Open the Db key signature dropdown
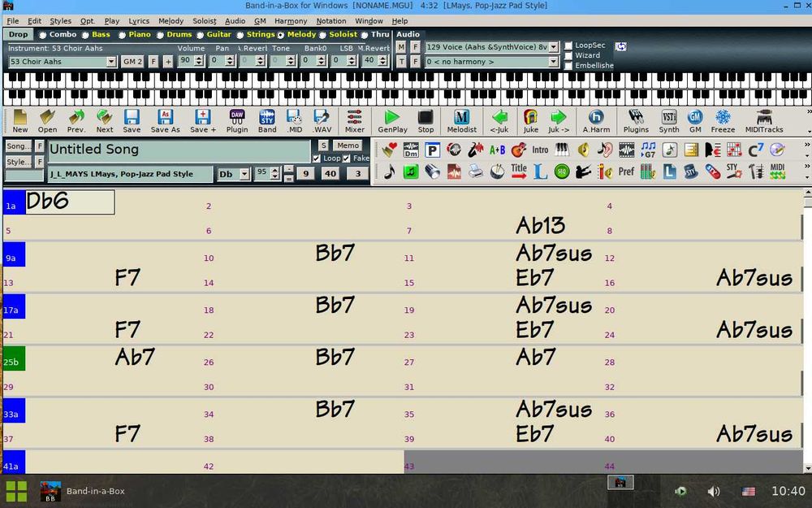Image resolution: width=812 pixels, height=508 pixels. click(245, 174)
